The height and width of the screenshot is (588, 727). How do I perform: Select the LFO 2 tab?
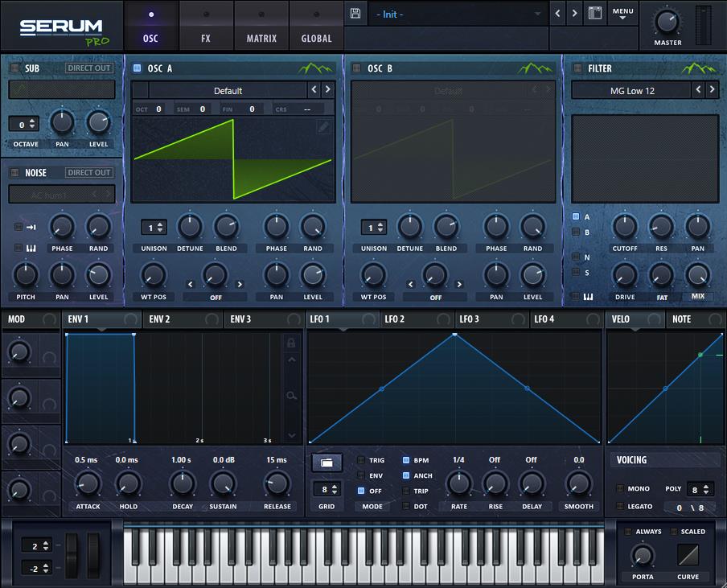click(394, 319)
